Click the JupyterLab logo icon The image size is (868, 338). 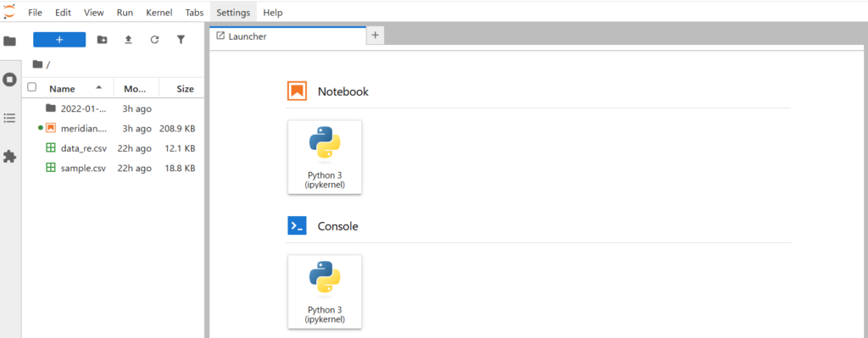click(x=9, y=11)
